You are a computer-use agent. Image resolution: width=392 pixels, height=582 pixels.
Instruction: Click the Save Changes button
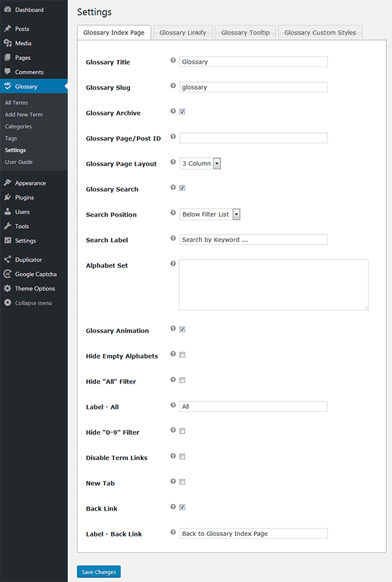[98, 571]
